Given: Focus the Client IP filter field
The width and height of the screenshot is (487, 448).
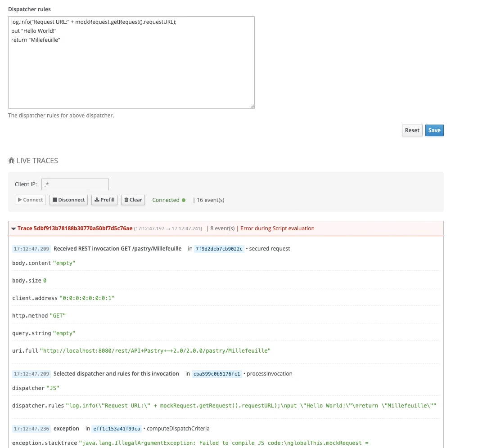Looking at the screenshot, I should coord(75,184).
